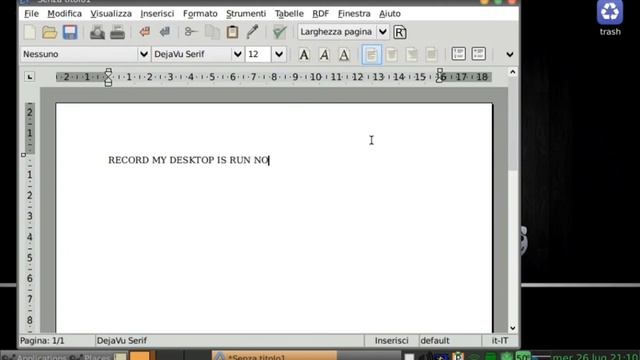The width and height of the screenshot is (640, 360).
Task: Open print preview from the toolbar
Action: (97, 32)
